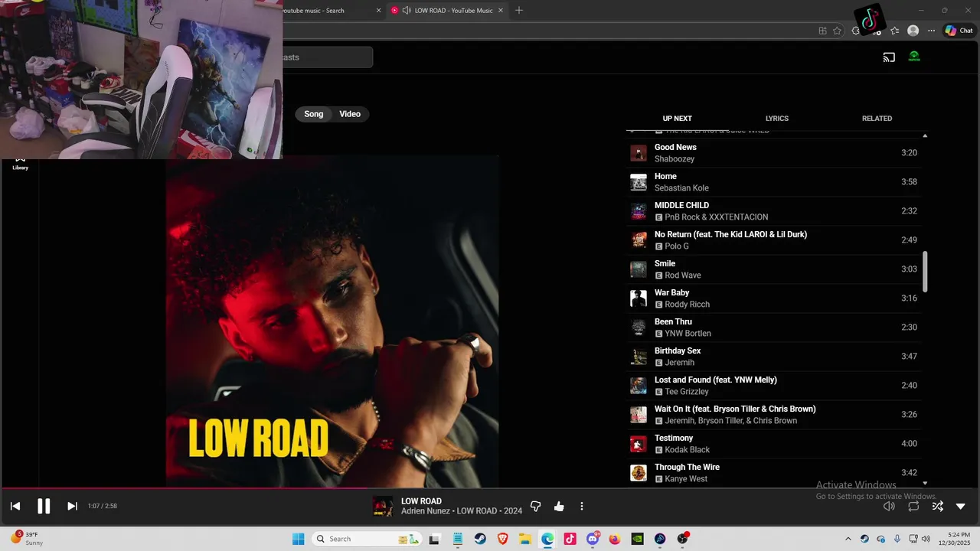This screenshot has height=551, width=980.
Task: Open the UP NEXT tab
Action: pos(677,119)
